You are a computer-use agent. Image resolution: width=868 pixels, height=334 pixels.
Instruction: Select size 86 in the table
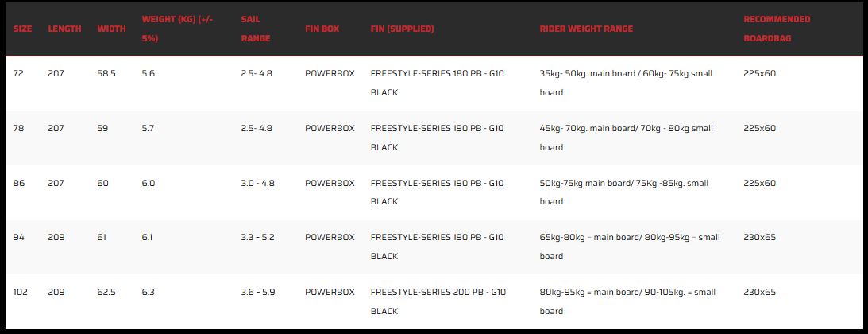point(19,183)
